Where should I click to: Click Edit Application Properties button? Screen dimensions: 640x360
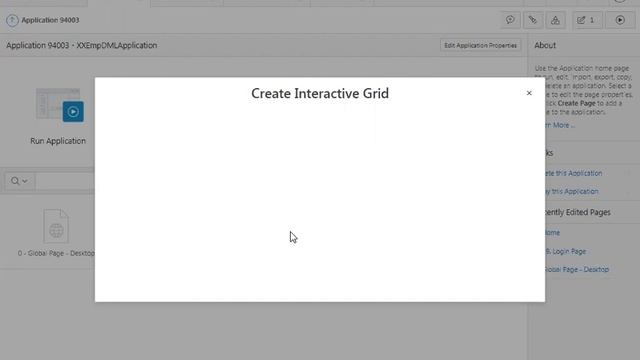click(x=480, y=45)
